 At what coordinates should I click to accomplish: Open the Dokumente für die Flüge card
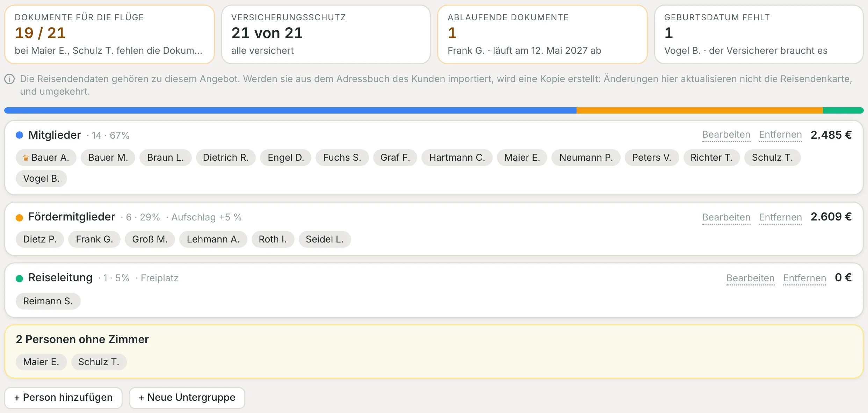point(109,34)
